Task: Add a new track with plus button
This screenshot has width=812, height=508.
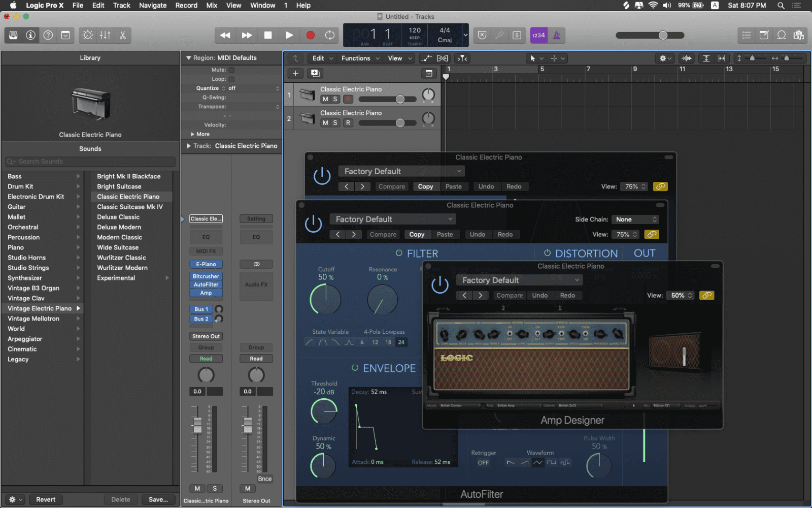Action: click(x=295, y=73)
